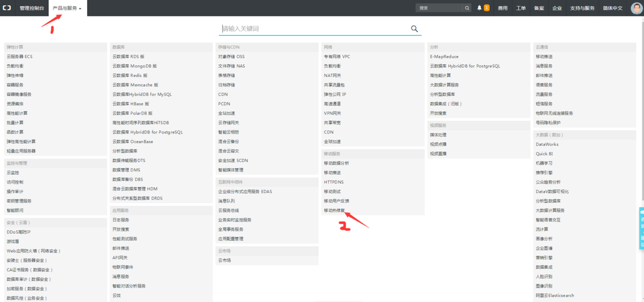Open 号码隐私保护
This screenshot has height=302, width=644.
[548, 123]
